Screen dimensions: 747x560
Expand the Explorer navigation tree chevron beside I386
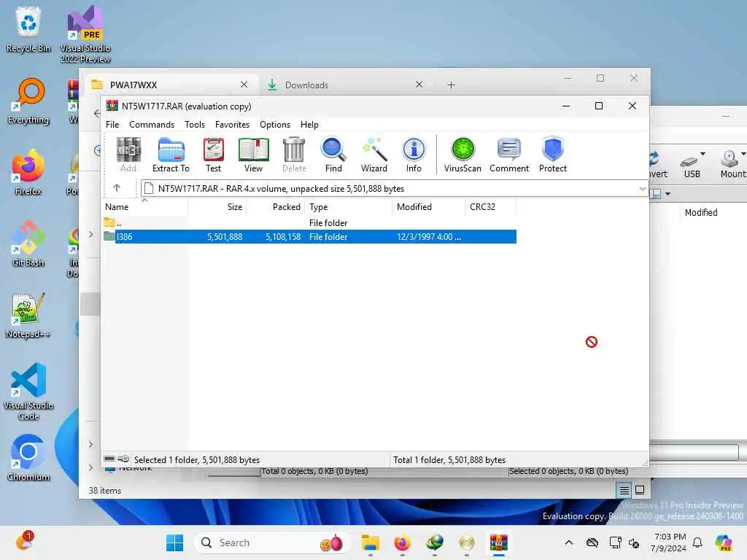point(90,234)
